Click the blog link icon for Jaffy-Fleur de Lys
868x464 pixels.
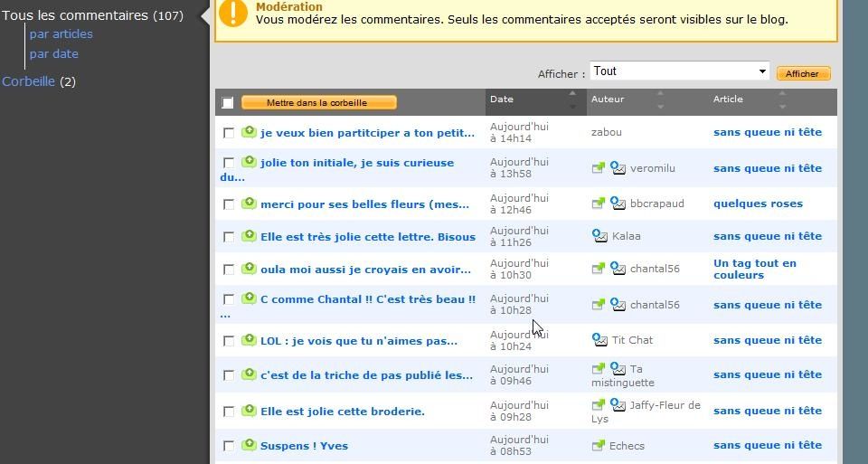[x=598, y=405]
